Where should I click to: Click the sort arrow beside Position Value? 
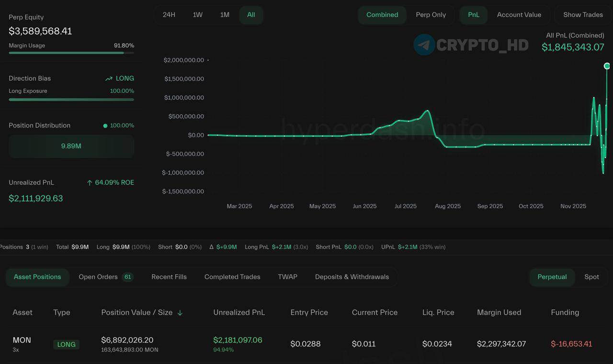pos(180,313)
